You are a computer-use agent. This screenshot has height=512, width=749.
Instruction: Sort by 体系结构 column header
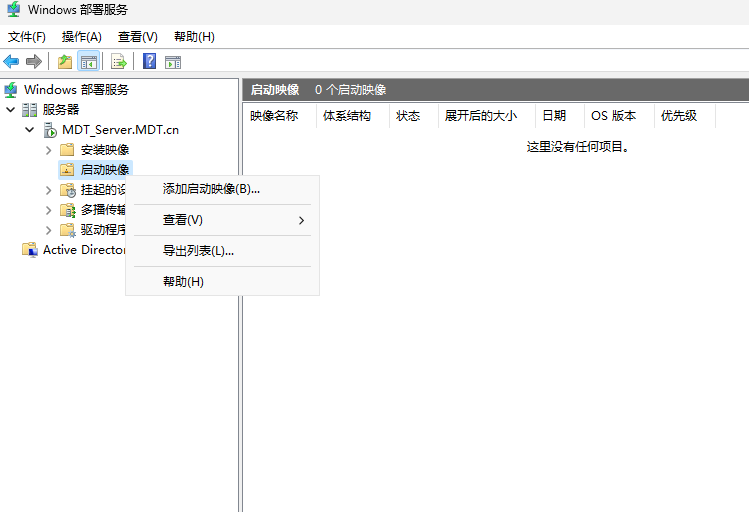[353, 116]
